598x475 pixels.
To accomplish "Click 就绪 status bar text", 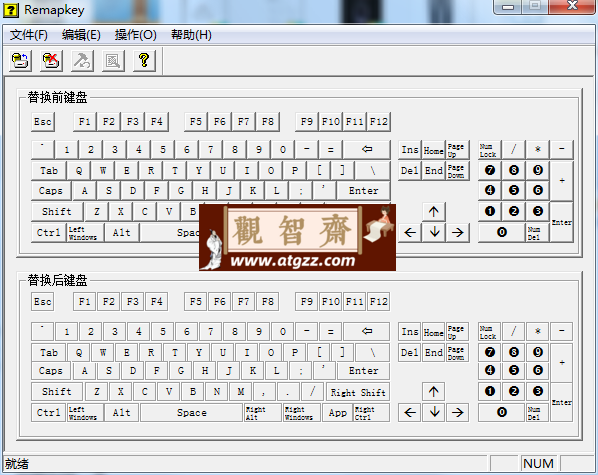I will [x=17, y=464].
